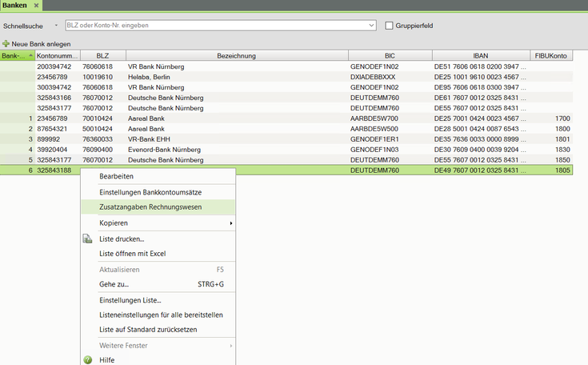Click the green help icon beside Hilfe
The height and width of the screenshot is (365, 588).
coord(88,359)
